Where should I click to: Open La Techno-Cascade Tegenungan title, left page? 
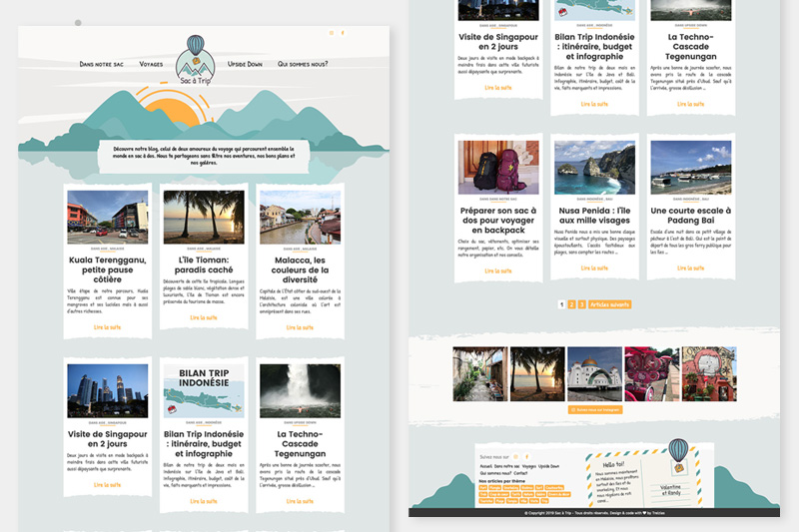click(301, 444)
